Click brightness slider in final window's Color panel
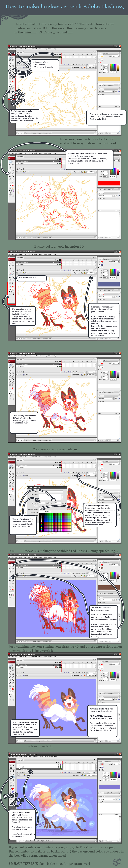This screenshot has height=868, width=128. pyautogui.click(x=119, y=775)
